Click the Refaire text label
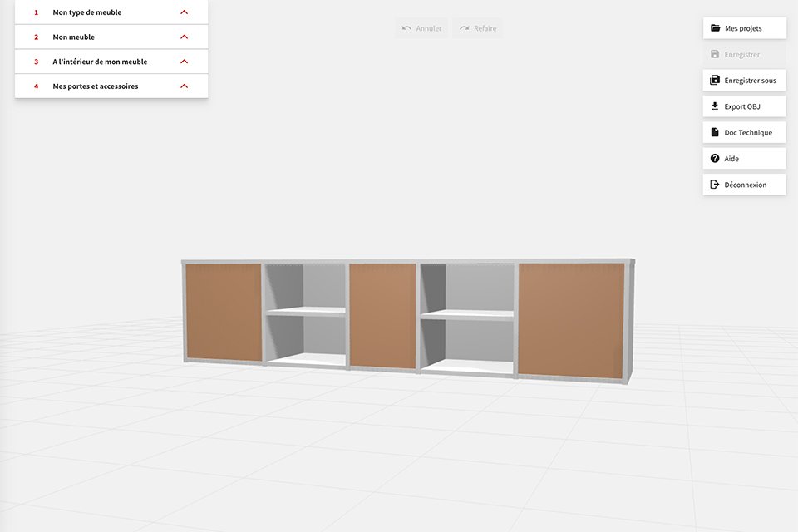The image size is (798, 532). (485, 28)
